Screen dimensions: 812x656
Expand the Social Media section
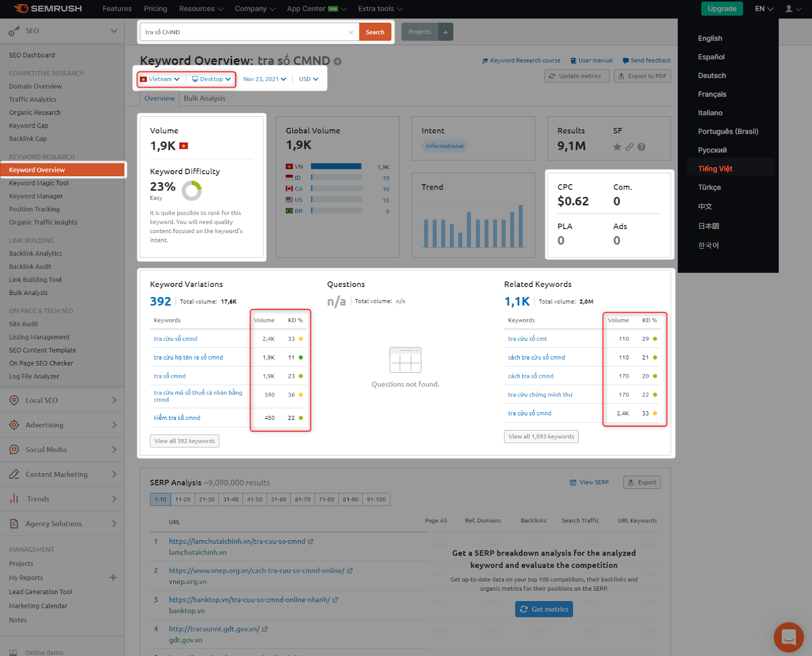tap(114, 449)
